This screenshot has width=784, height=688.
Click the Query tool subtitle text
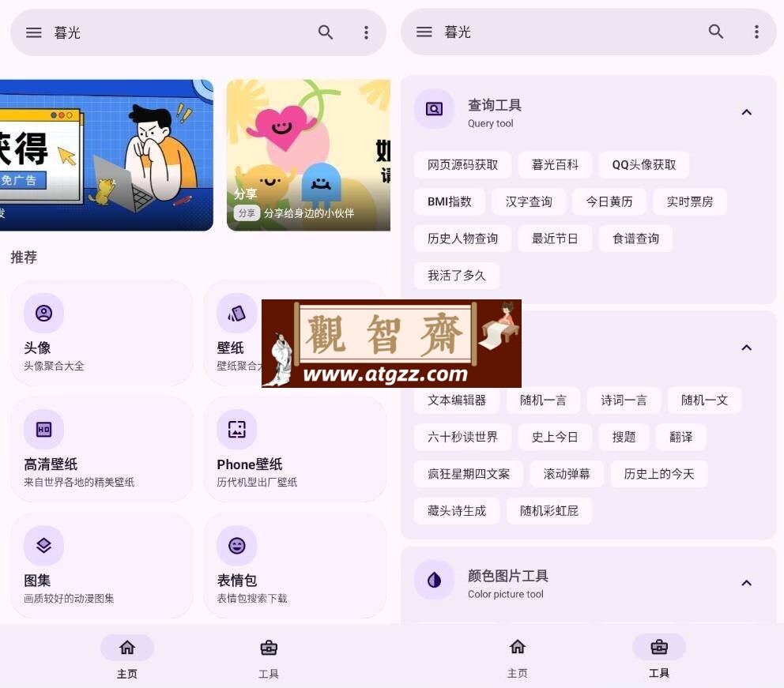click(x=491, y=123)
